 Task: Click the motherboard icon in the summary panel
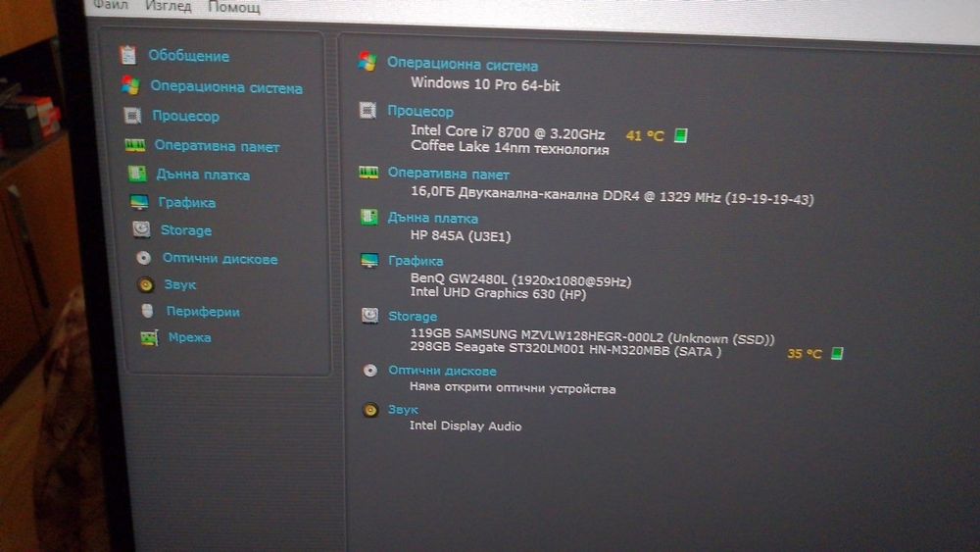tap(369, 217)
